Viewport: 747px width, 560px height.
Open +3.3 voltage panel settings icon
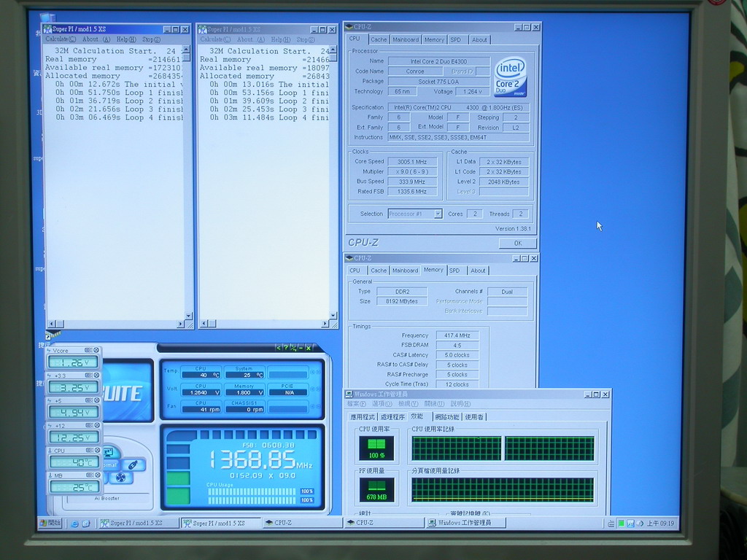click(88, 376)
